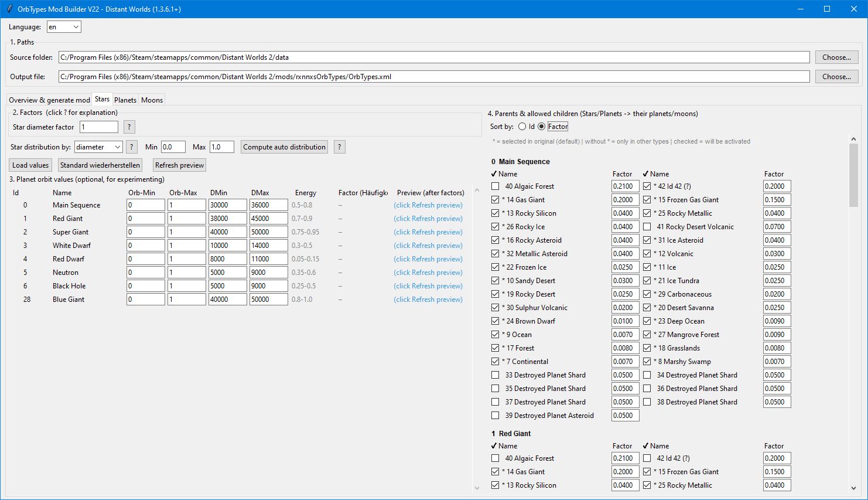This screenshot has height=500, width=868.
Task: Click the DMax field for Neutron
Action: tap(268, 273)
